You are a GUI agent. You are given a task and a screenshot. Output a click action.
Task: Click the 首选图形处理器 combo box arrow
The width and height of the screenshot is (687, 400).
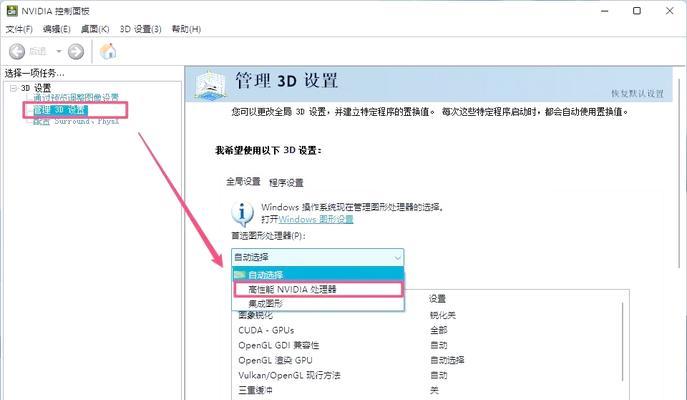click(x=397, y=257)
